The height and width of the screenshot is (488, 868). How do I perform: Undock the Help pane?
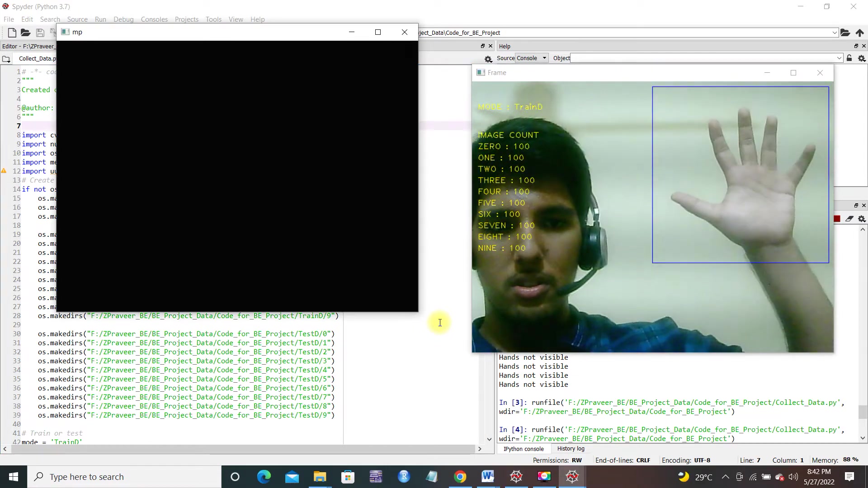856,46
